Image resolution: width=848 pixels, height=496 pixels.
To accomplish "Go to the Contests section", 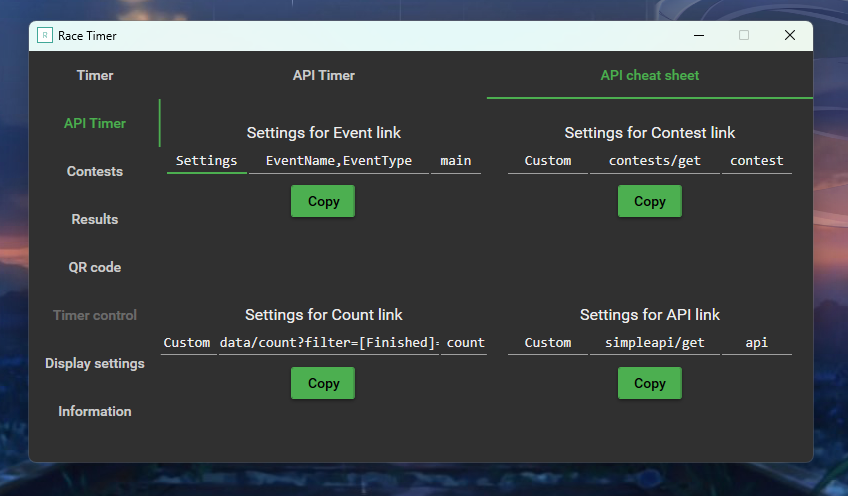I will pyautogui.click(x=95, y=171).
